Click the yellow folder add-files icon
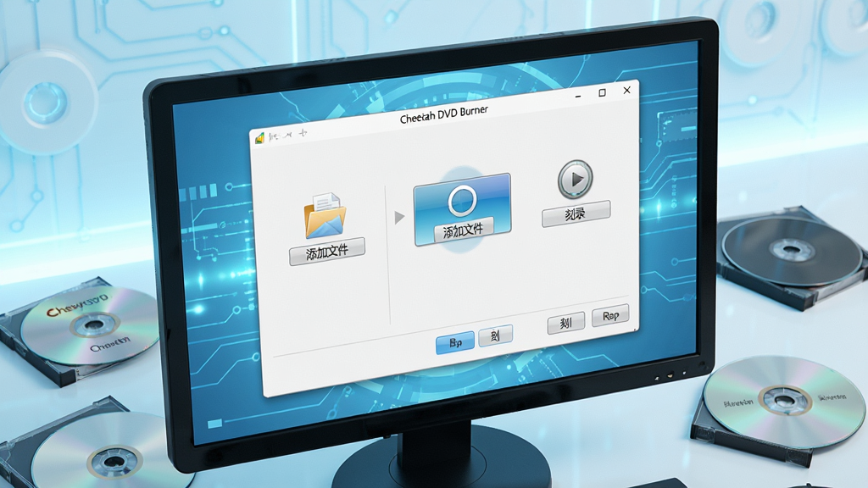 [x=325, y=216]
